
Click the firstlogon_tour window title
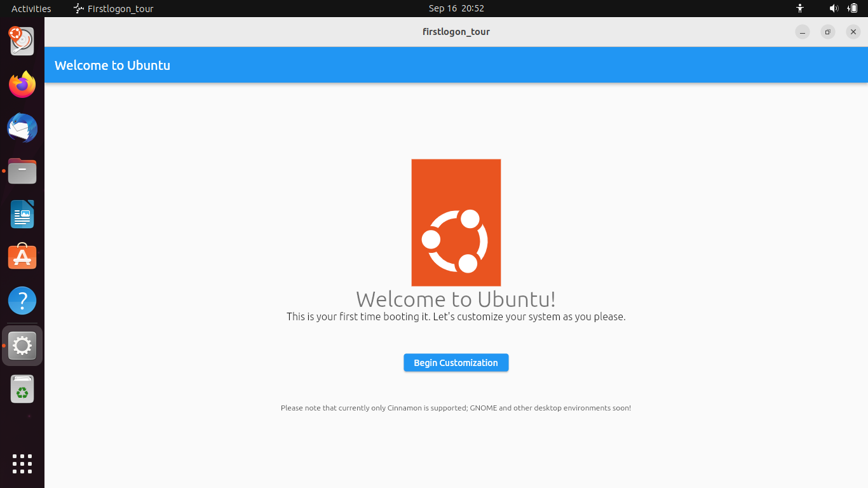[x=456, y=32]
